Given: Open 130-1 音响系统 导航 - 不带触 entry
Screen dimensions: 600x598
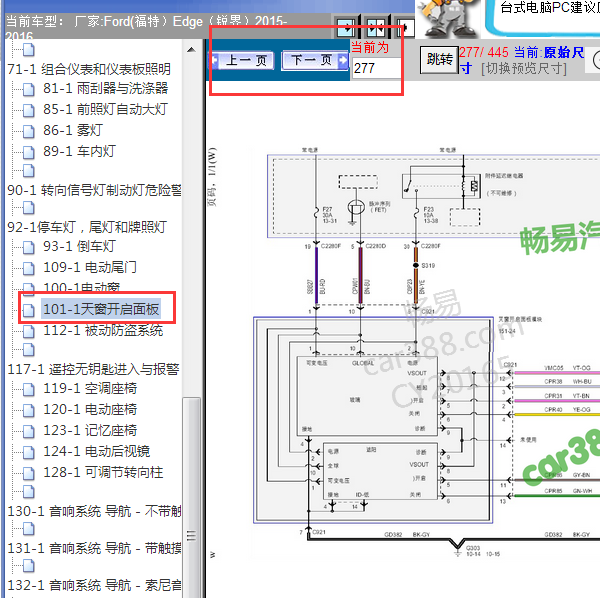Looking at the screenshot, I should click(94, 512).
